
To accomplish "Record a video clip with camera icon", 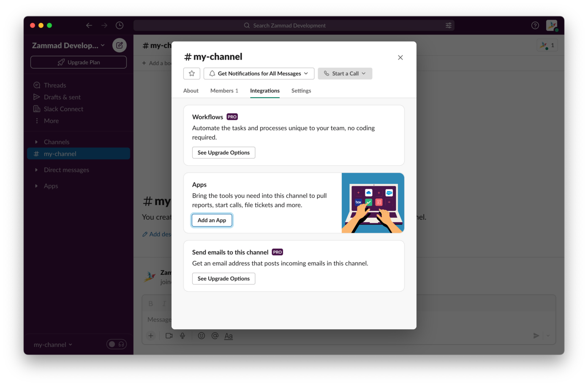I will click(x=169, y=336).
